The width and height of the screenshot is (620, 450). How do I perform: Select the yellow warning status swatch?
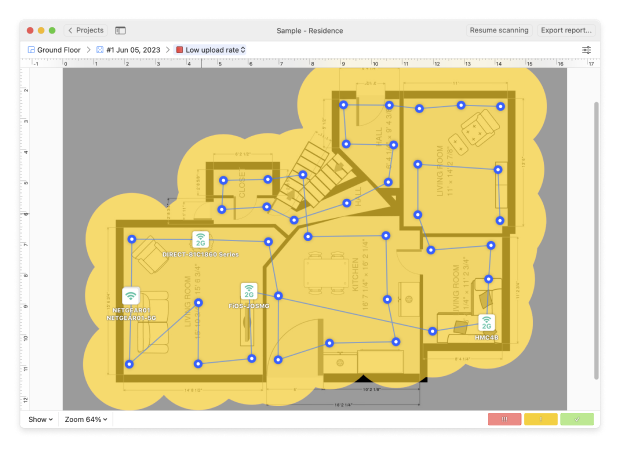[541, 419]
